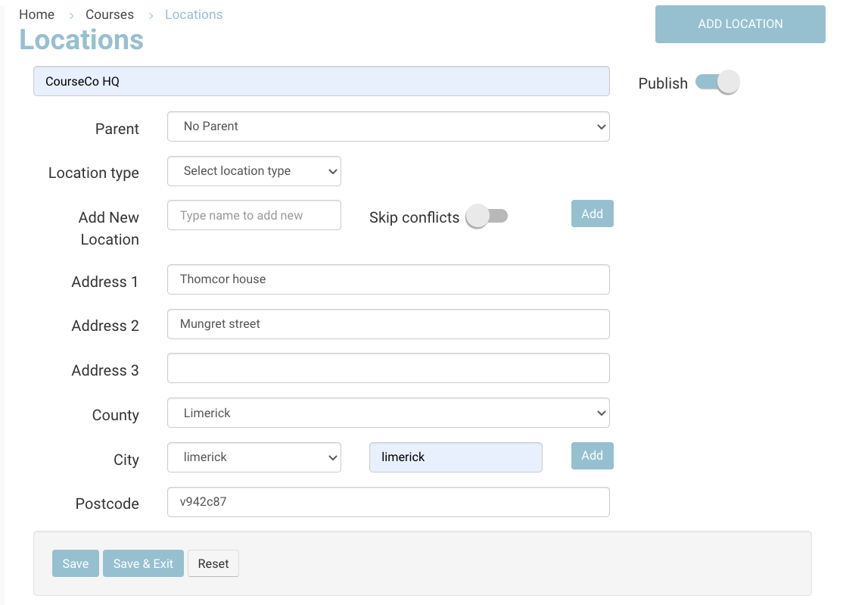The width and height of the screenshot is (868, 605).
Task: Click the Address 1 input field
Action: click(x=387, y=279)
